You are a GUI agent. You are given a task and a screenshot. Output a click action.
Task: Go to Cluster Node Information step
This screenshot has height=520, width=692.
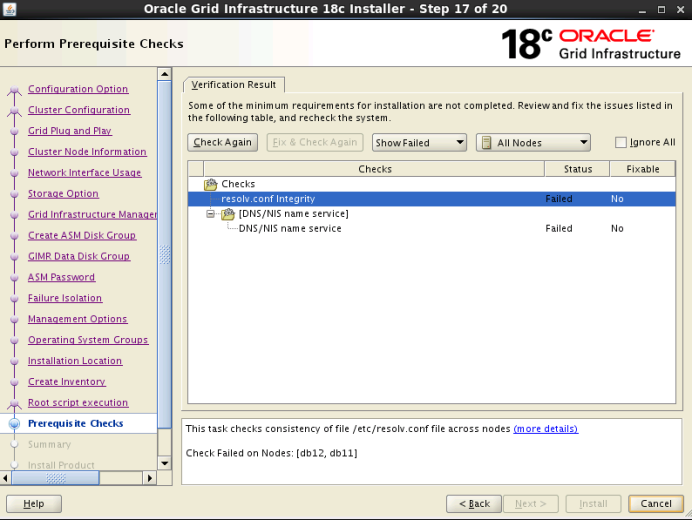[x=87, y=152]
